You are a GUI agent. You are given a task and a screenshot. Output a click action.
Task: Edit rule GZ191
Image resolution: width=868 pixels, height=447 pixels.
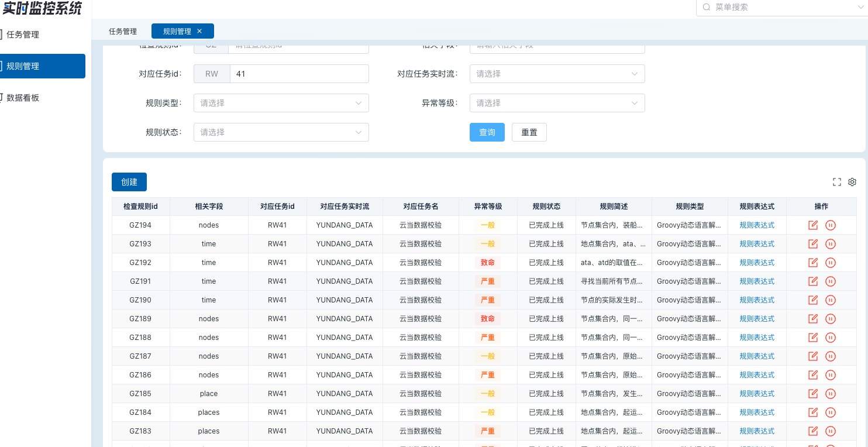point(812,281)
